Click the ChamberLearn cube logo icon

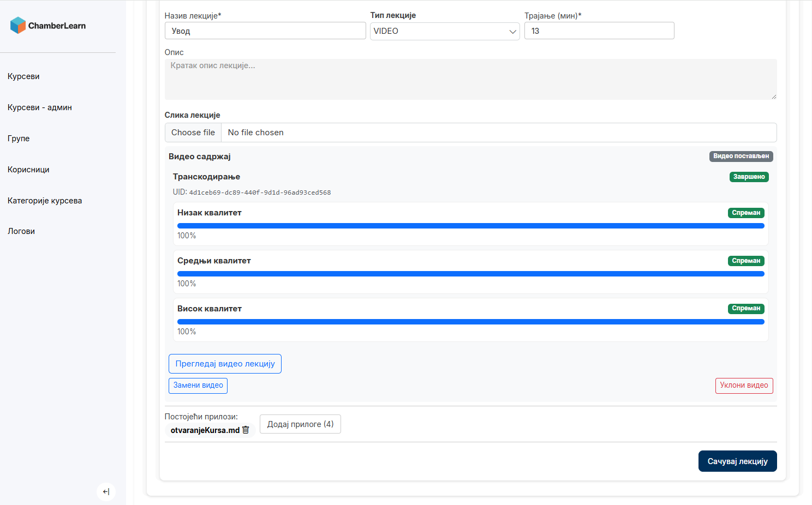18,25
